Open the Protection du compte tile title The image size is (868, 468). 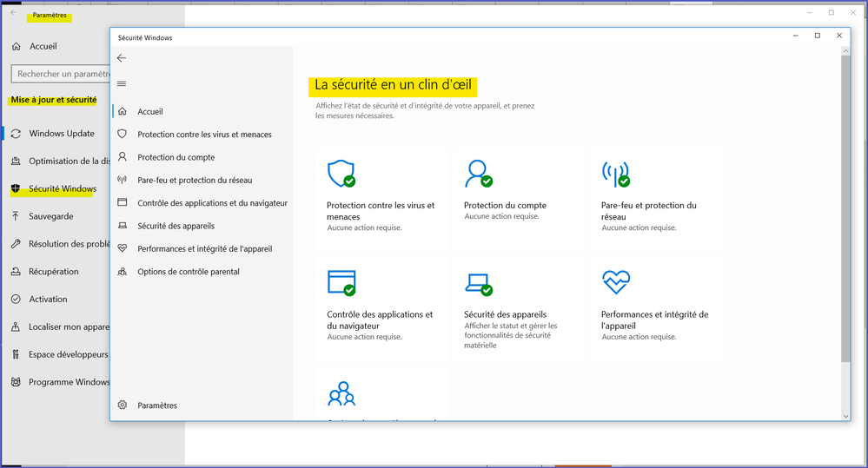(505, 205)
